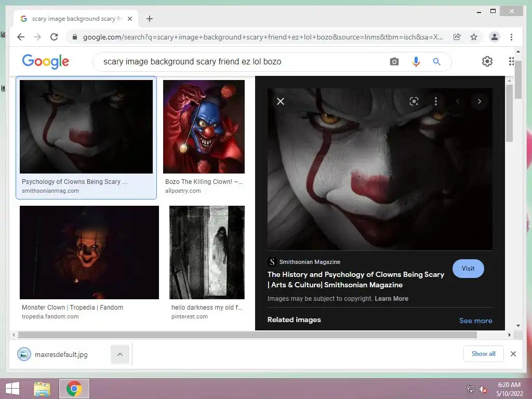
Task: Open preview panel more options dots
Action: coord(436,101)
